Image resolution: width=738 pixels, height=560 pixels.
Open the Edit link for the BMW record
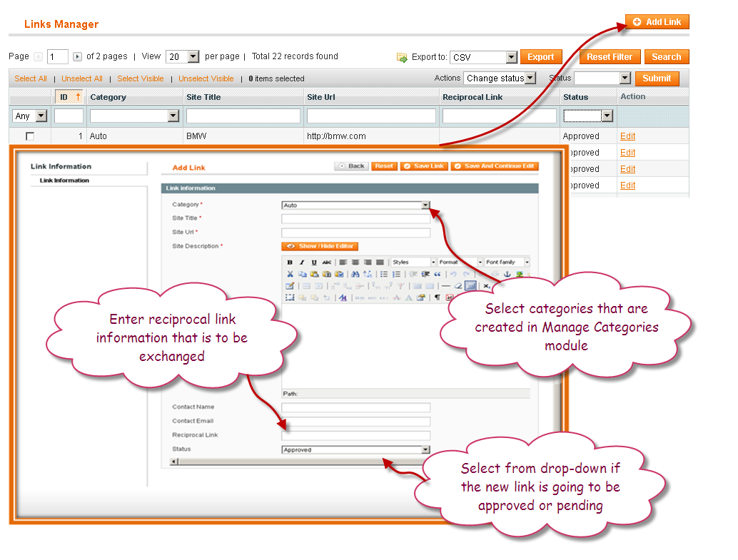(627, 136)
